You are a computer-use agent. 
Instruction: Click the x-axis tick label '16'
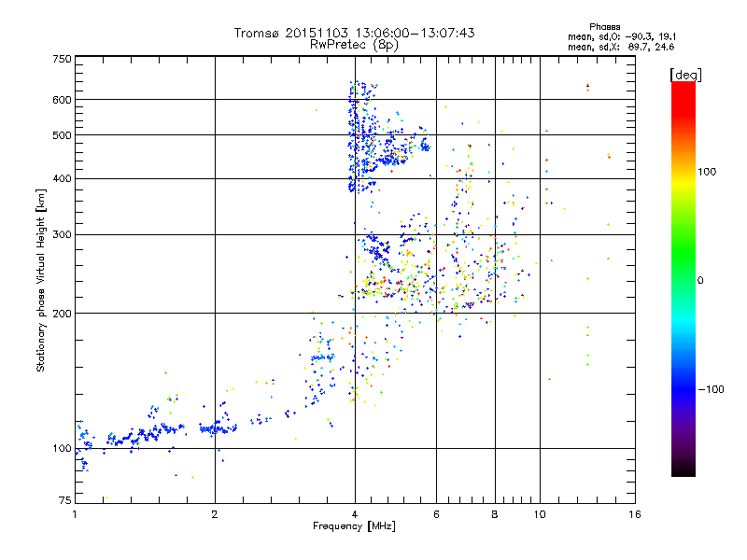(635, 514)
